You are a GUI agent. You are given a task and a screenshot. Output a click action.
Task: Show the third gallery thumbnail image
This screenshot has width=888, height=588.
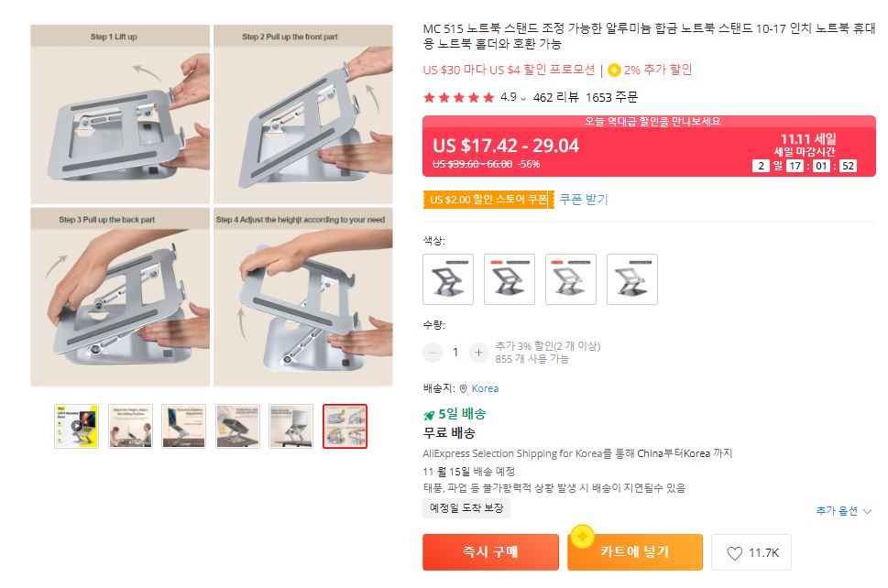(x=183, y=426)
